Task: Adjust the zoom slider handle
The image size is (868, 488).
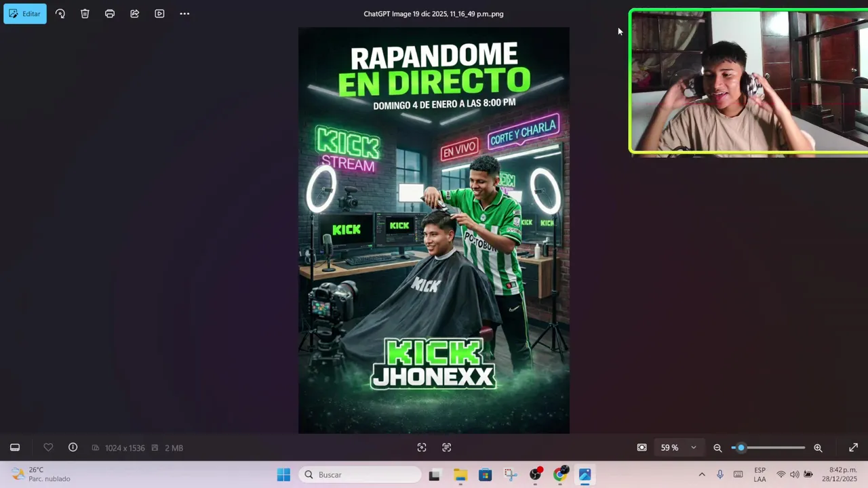Action: 741,447
